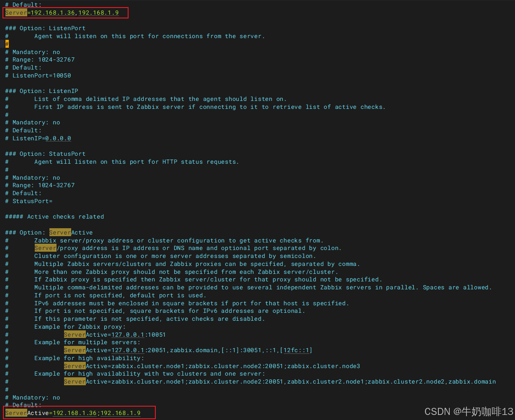Click the Server=192.168.1.36,192.168.1.9 line
This screenshot has height=420, width=515.
point(62,13)
